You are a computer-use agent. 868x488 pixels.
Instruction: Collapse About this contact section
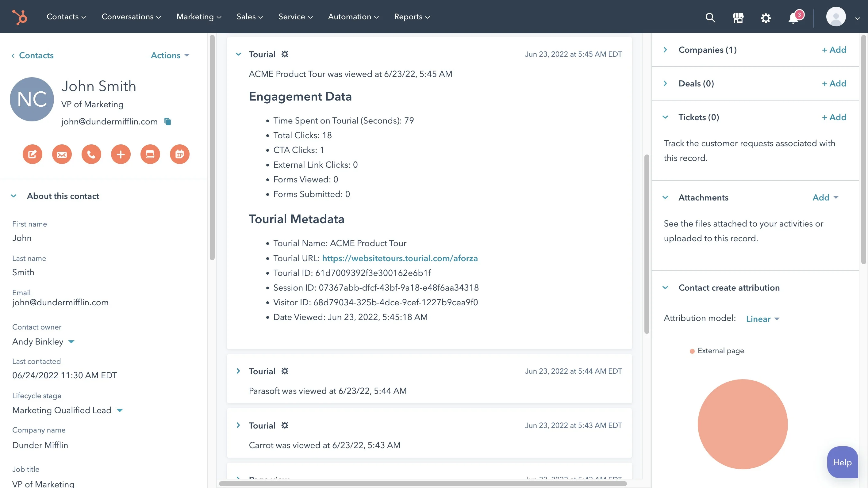pos(13,196)
